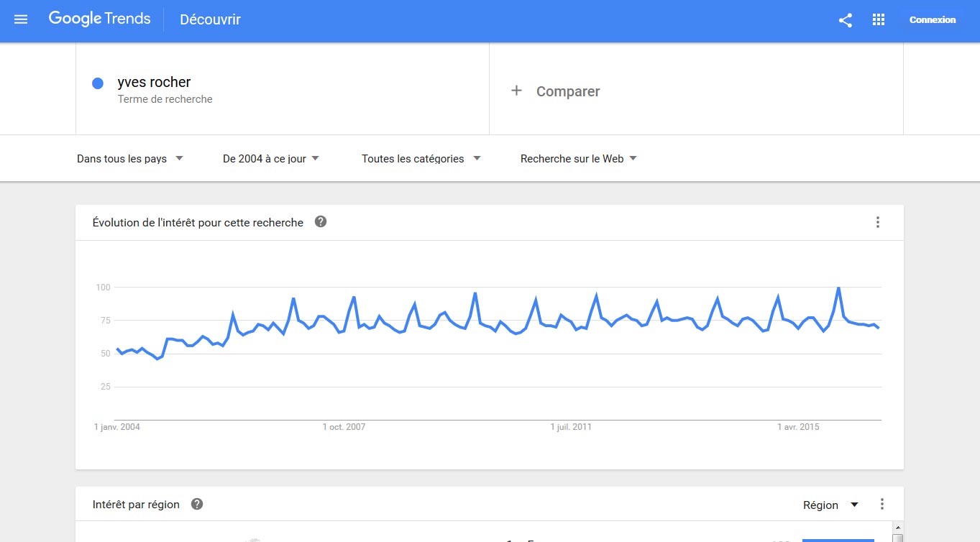Open the Google apps grid
The width and height of the screenshot is (980, 542).
(878, 20)
